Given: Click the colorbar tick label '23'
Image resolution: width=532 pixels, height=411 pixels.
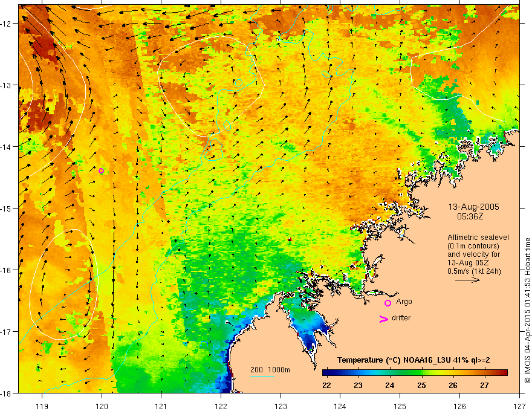Looking at the screenshot, I should click(x=358, y=385).
